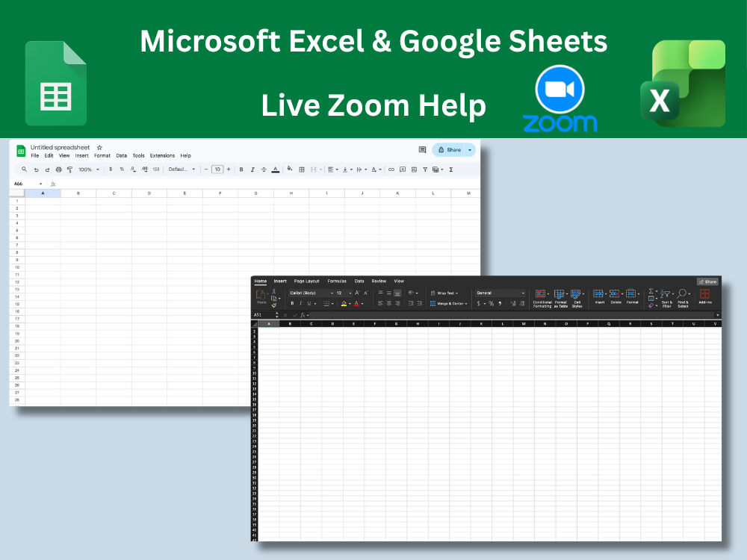This screenshot has height=560, width=747.
Task: Click the insert link icon in Sheets
Action: click(x=391, y=169)
